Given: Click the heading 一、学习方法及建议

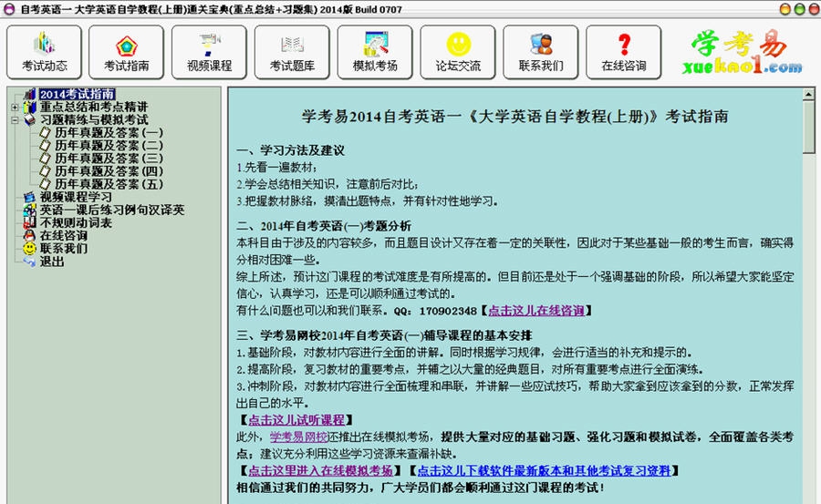Looking at the screenshot, I should point(291,150).
